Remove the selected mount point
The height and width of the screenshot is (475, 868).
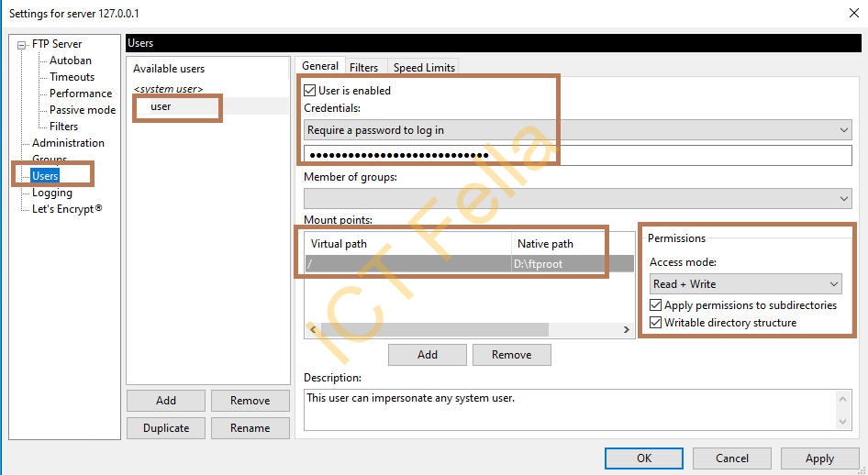511,355
